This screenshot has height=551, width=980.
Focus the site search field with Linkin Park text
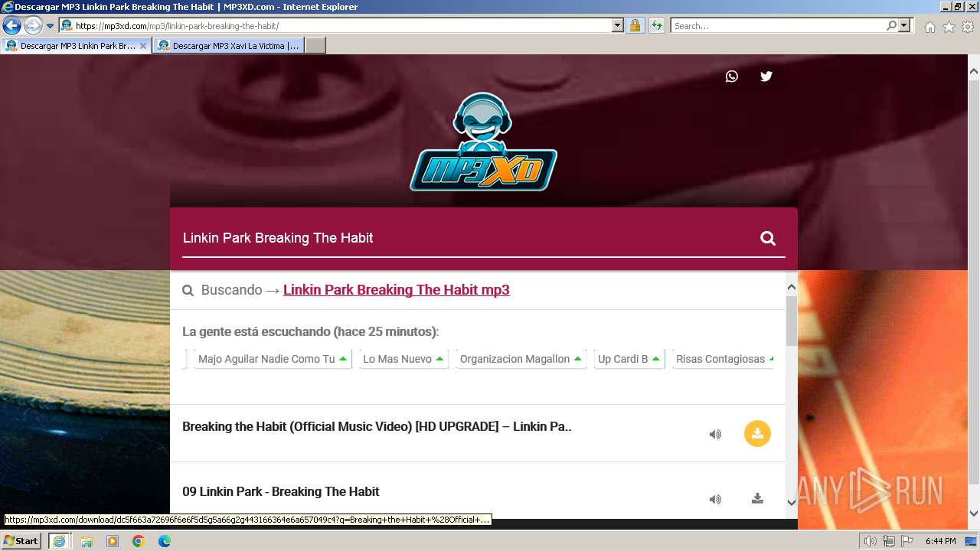click(x=467, y=238)
